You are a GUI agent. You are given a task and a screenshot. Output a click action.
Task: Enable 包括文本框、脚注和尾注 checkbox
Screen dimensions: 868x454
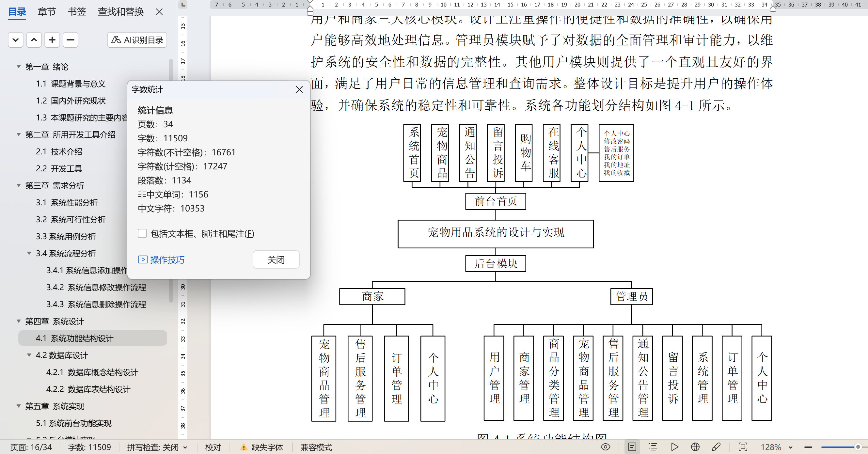[x=142, y=233]
